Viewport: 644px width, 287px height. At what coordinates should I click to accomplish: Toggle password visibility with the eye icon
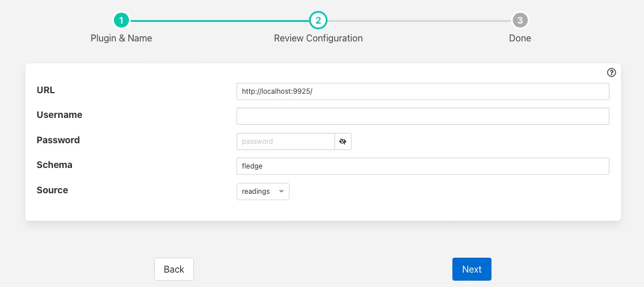point(343,141)
